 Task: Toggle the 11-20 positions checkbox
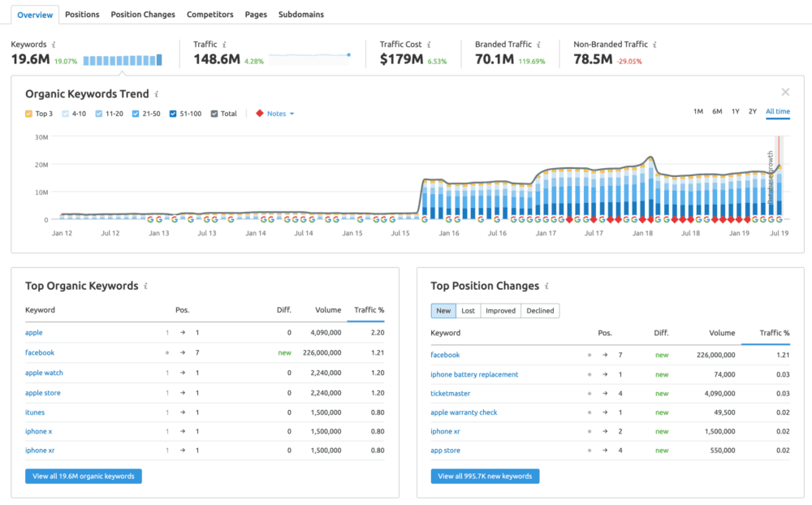tap(99, 114)
